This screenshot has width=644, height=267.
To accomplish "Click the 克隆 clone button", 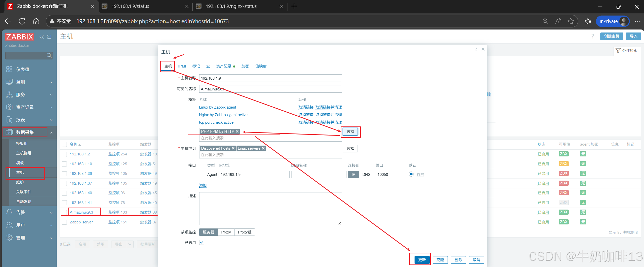I will (x=440, y=260).
